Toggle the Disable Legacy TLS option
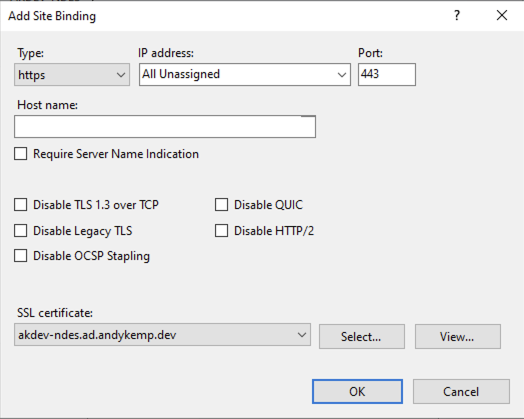Image resolution: width=524 pixels, height=419 pixels. [21, 231]
